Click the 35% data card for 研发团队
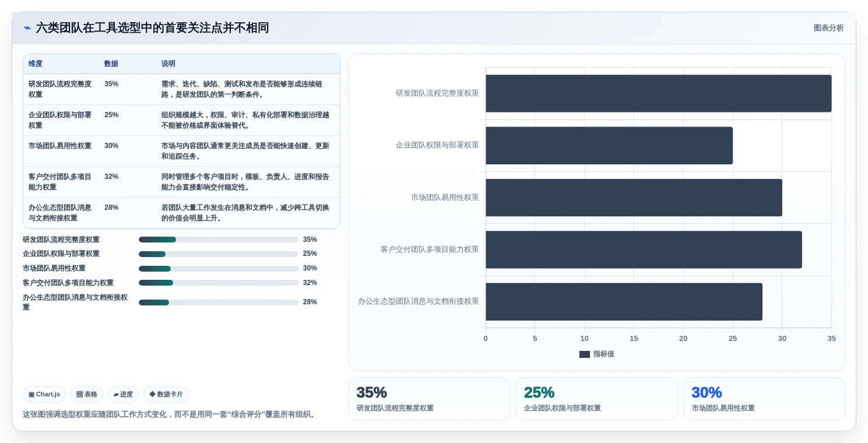Image resolution: width=868 pixels, height=443 pixels. pyautogui.click(x=429, y=399)
